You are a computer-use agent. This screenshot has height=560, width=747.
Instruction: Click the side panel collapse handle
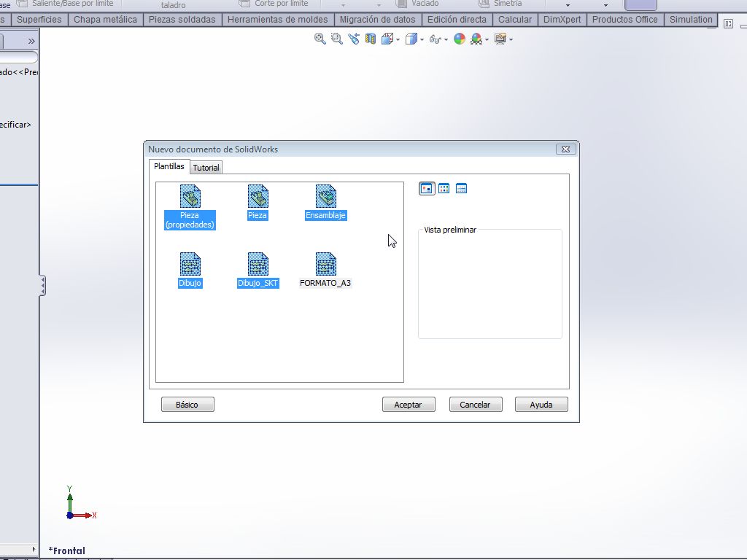[x=42, y=285]
